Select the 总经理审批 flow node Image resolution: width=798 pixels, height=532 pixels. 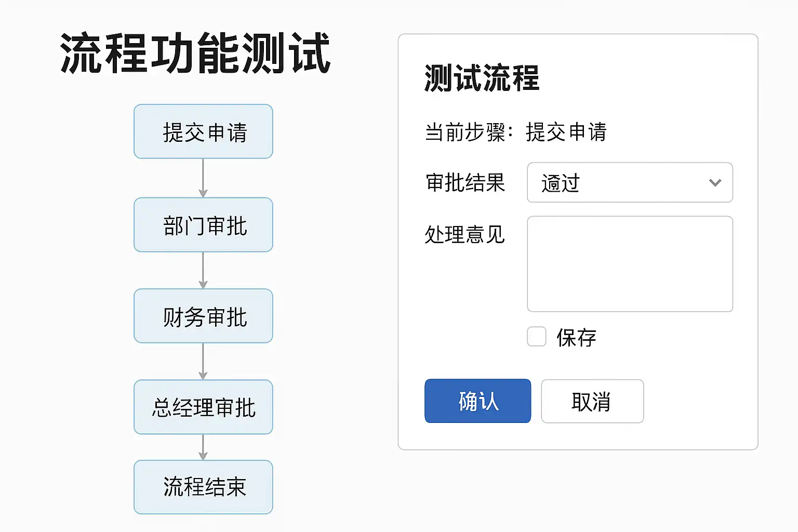pos(203,407)
